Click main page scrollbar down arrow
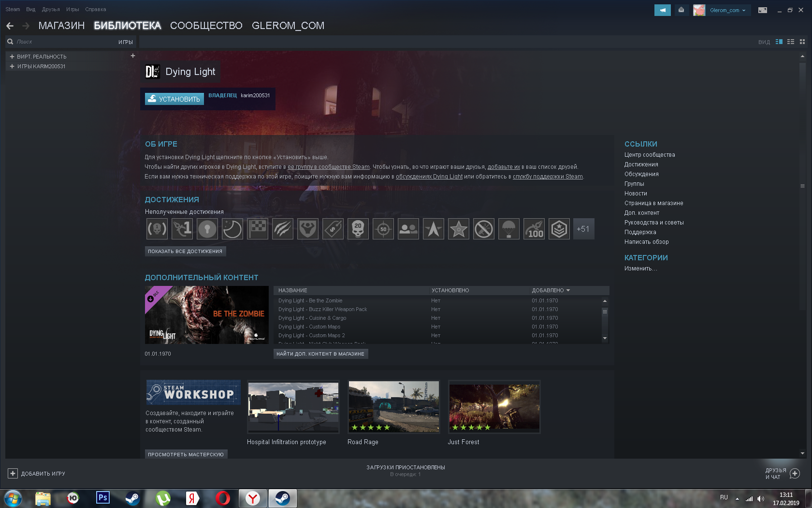Viewport: 812px width, 508px height. (802, 453)
